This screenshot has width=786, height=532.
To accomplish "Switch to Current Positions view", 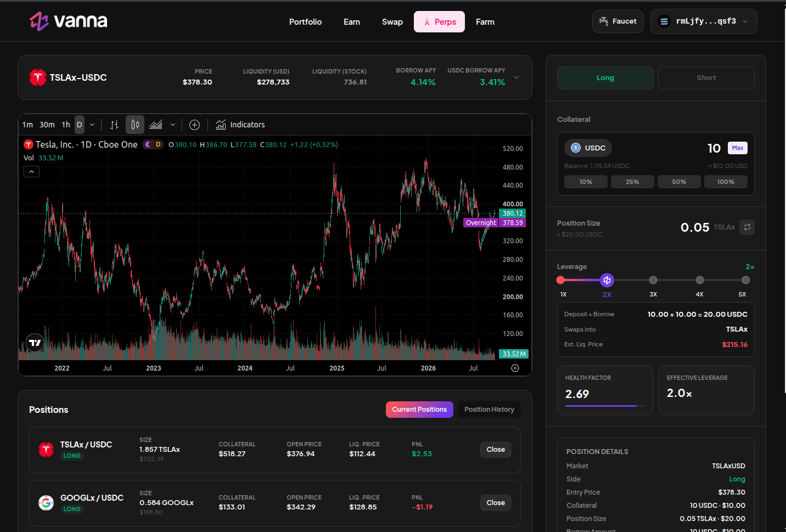I will pos(419,410).
